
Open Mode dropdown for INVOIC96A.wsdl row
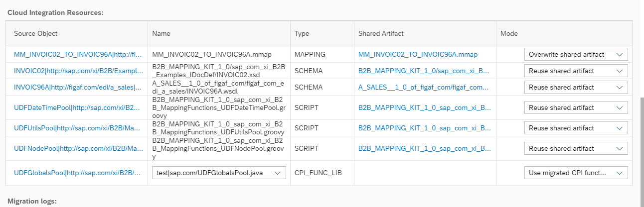click(x=576, y=87)
